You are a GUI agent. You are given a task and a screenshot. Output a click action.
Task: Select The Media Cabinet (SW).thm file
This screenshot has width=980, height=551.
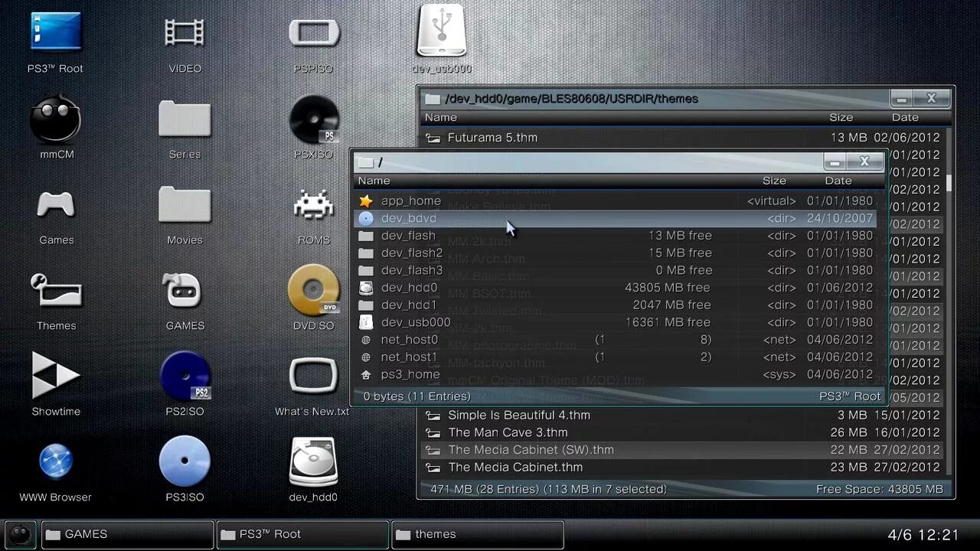coord(683,450)
